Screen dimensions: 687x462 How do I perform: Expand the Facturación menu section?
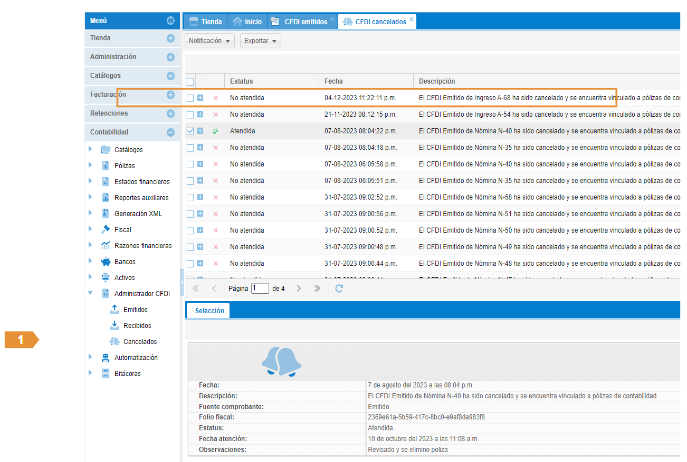[x=170, y=95]
